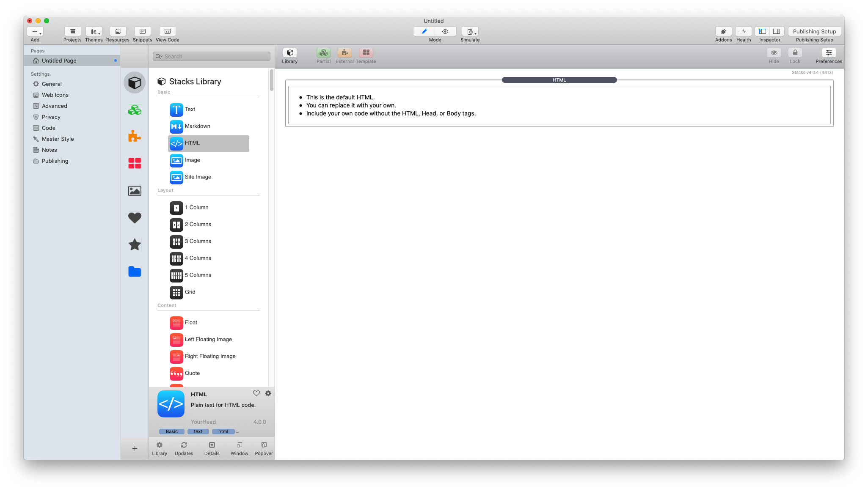Select the Right Floating Image stack
The height and width of the screenshot is (491, 868).
click(209, 357)
